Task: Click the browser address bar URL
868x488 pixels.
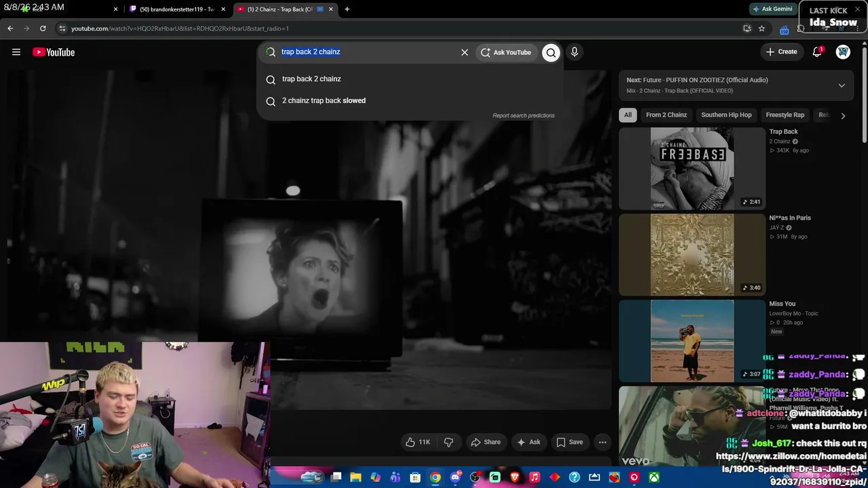Action: tap(180, 28)
